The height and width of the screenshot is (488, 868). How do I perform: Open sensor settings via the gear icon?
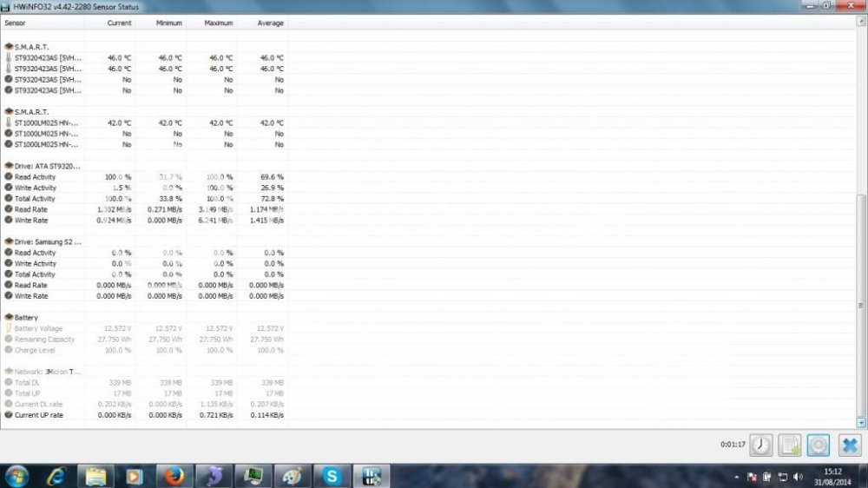point(818,445)
